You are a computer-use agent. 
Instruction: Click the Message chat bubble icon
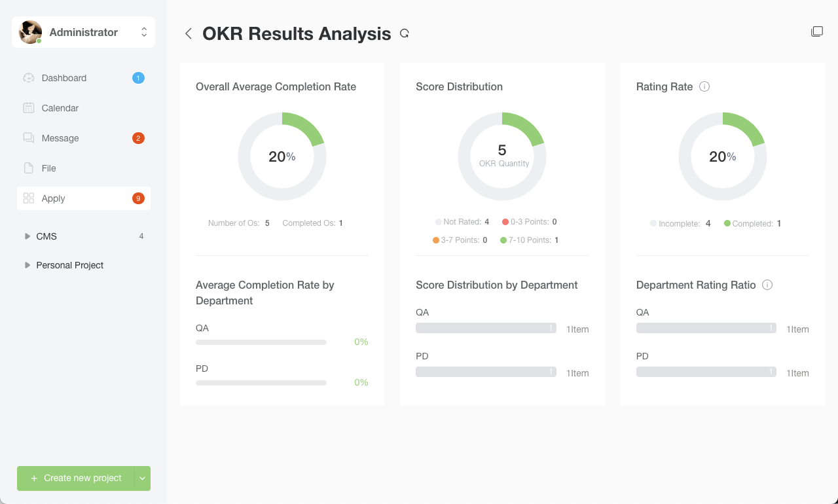[28, 138]
